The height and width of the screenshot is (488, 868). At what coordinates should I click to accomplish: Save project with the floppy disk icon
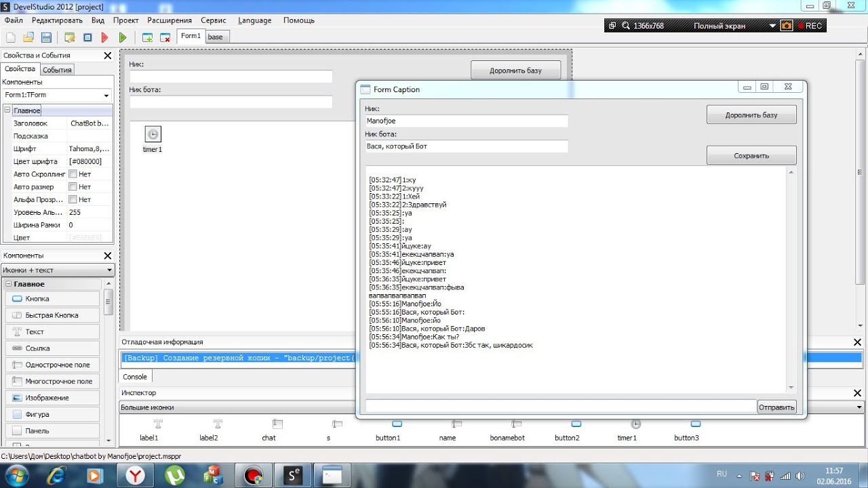coord(46,37)
